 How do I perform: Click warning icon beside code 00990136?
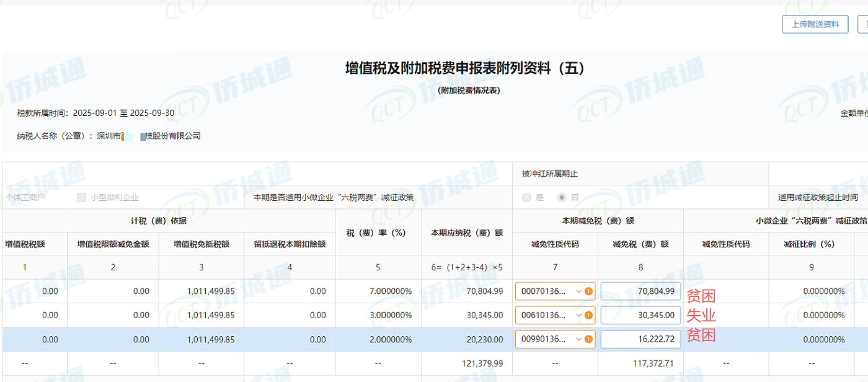pyautogui.click(x=588, y=339)
